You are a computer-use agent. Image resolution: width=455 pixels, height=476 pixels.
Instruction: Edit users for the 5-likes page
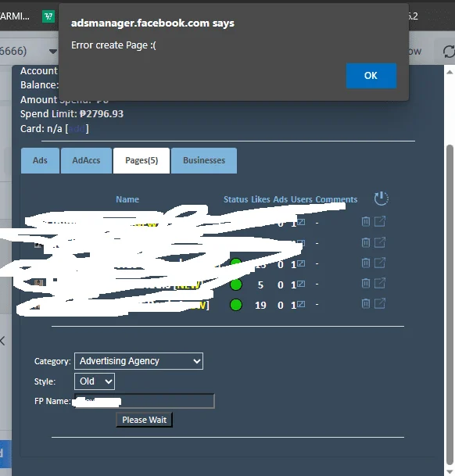click(x=301, y=284)
